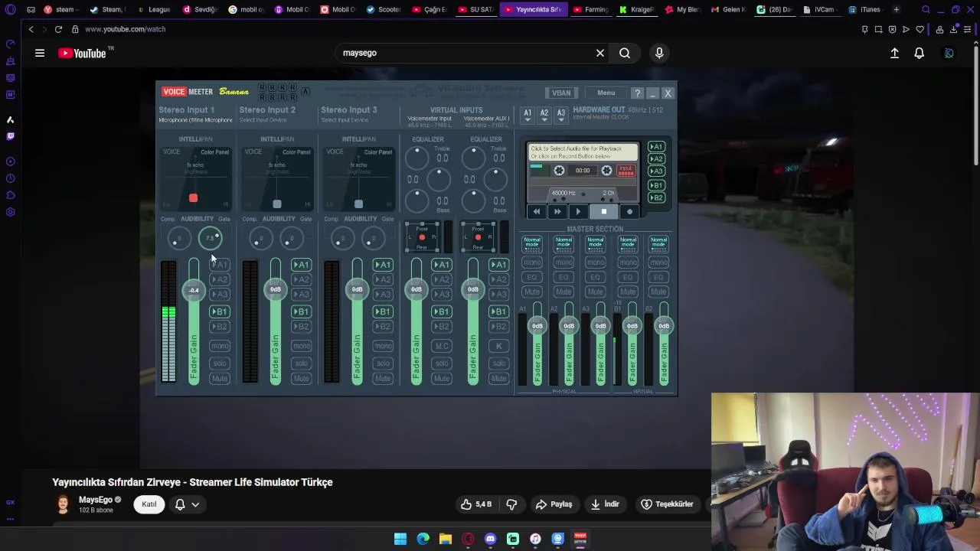Open Microsoft Edge from taskbar
980x551 pixels.
423,539
